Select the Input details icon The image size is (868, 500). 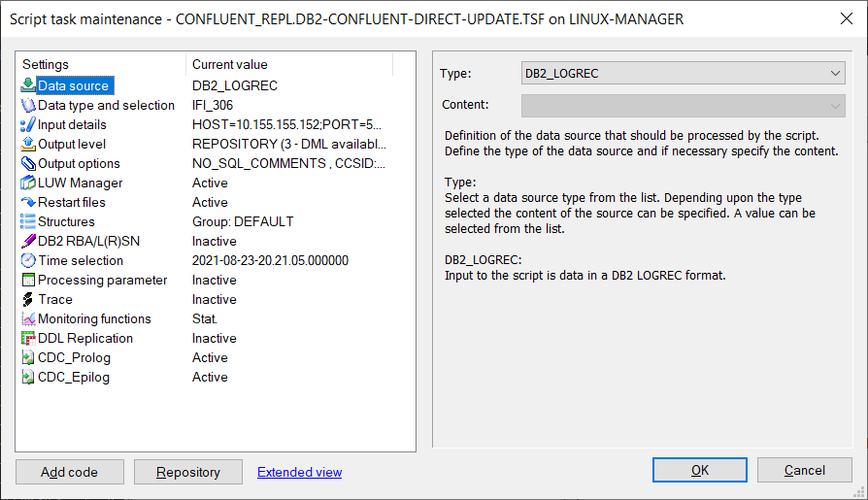pyautogui.click(x=28, y=124)
